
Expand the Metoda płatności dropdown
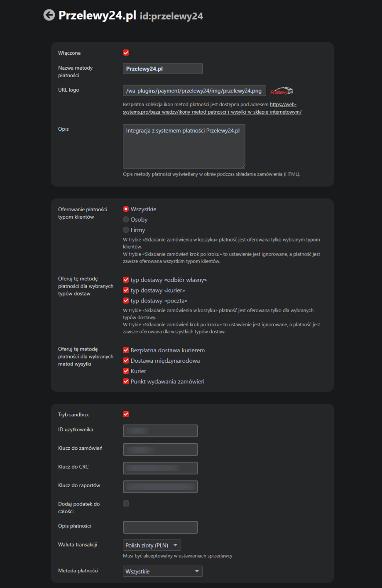pos(162,571)
